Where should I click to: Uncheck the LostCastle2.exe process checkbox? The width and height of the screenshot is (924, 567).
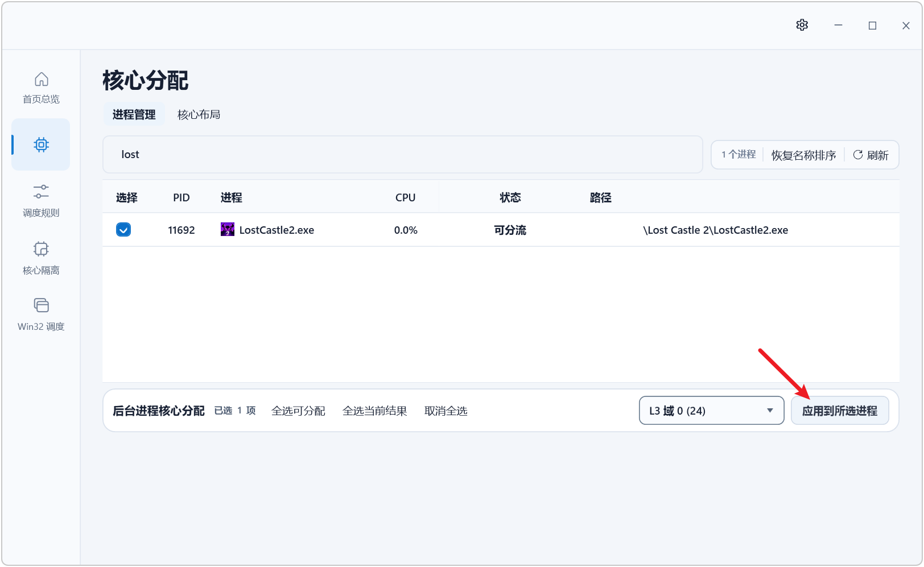(123, 230)
